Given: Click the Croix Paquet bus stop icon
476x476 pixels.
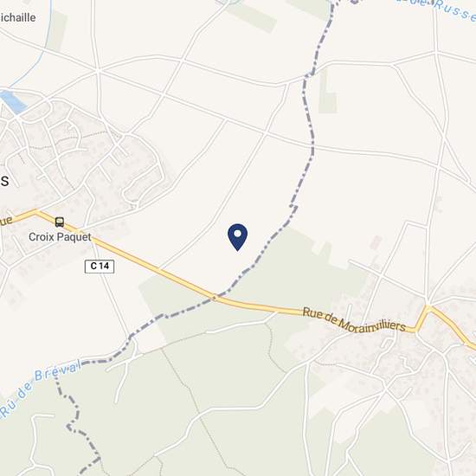Looking at the screenshot, I should coord(60,222).
